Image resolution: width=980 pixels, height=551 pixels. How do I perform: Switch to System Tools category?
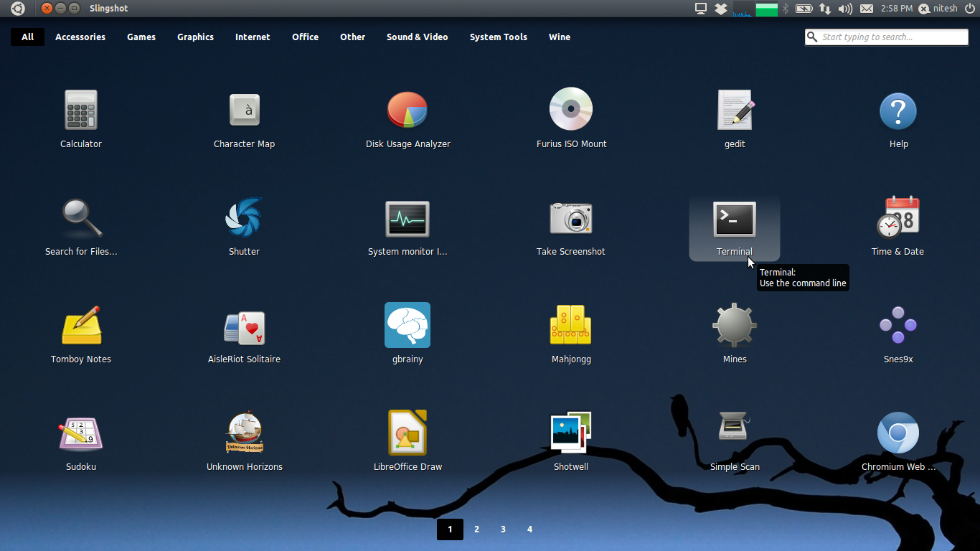tap(499, 37)
